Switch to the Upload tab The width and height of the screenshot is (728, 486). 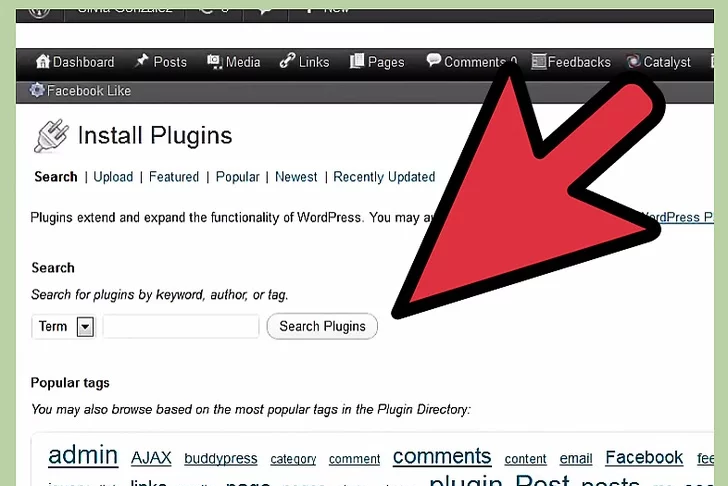click(x=113, y=177)
